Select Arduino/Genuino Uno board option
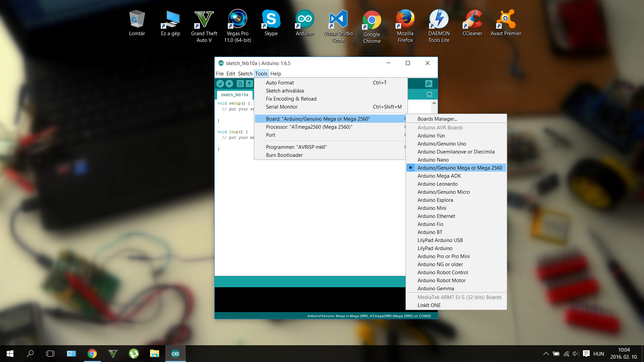The image size is (644, 362). click(441, 144)
